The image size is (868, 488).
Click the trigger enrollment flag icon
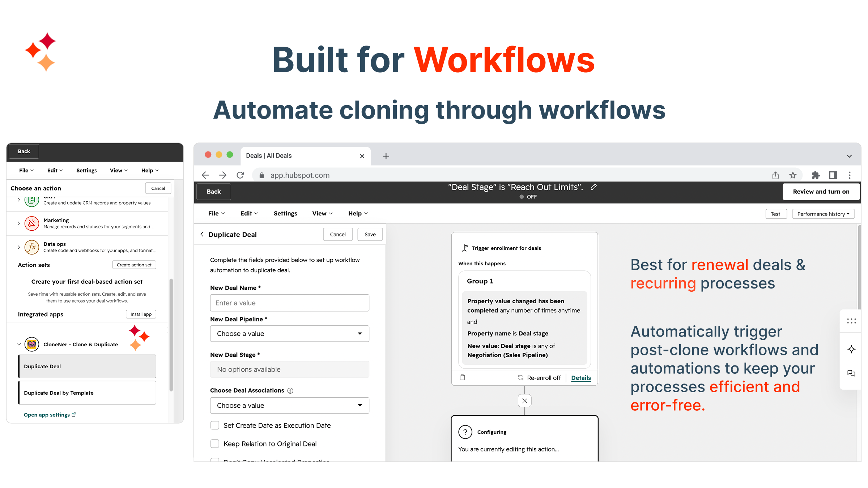[465, 248]
